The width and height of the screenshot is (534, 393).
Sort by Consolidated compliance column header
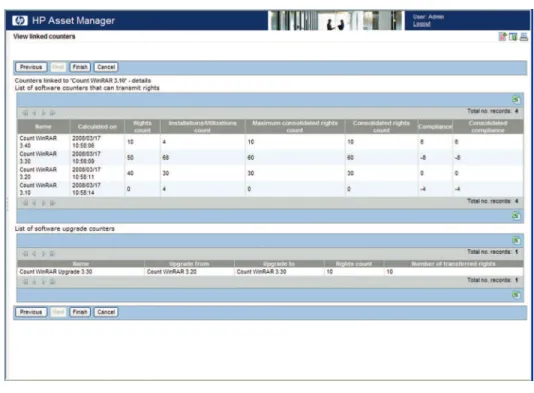click(488, 127)
